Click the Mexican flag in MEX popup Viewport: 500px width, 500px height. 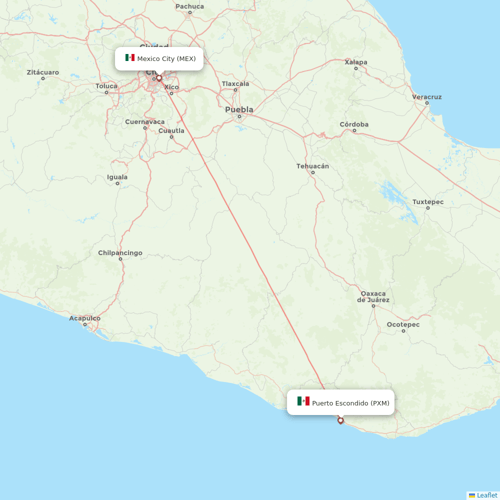130,58
